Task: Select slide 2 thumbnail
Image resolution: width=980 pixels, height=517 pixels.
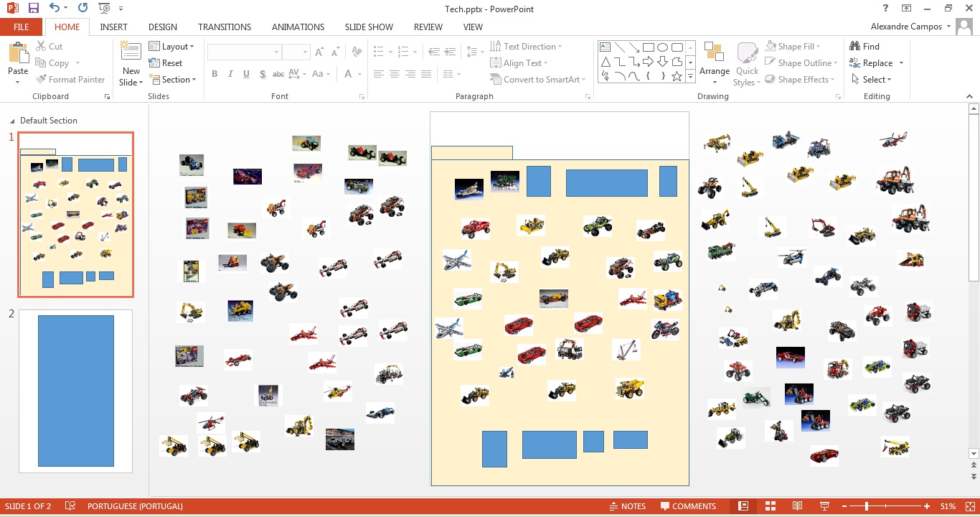Action: pyautogui.click(x=75, y=391)
